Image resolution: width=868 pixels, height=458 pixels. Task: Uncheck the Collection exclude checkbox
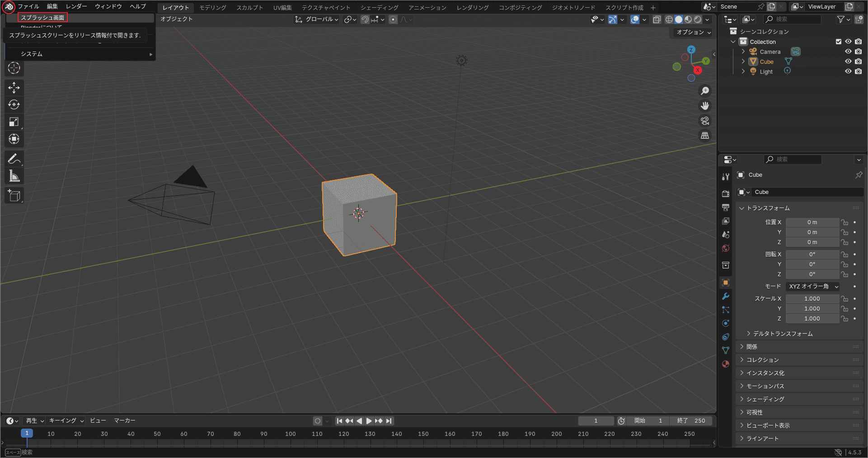tap(839, 42)
